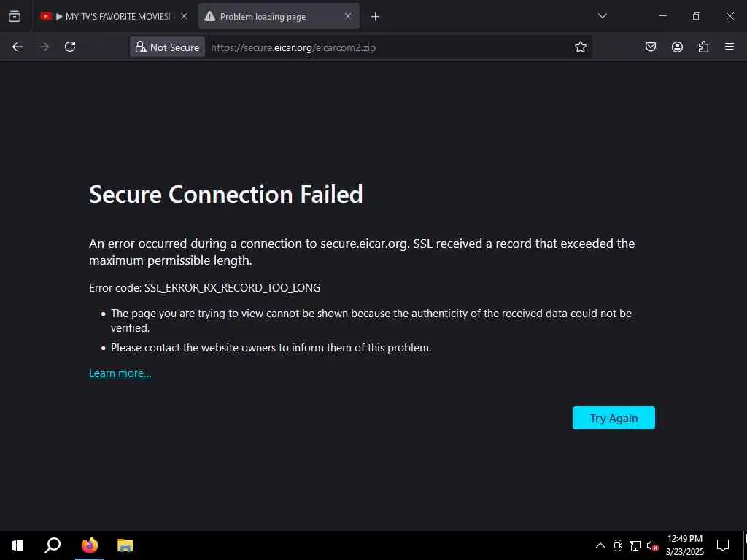Switch to MY TV'S FAVORITE MOVIES tab
The image size is (747, 560).
[x=109, y=16]
